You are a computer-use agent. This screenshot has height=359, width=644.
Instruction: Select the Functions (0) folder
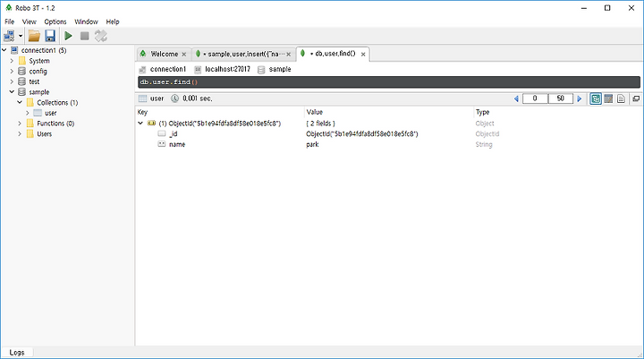click(x=55, y=124)
